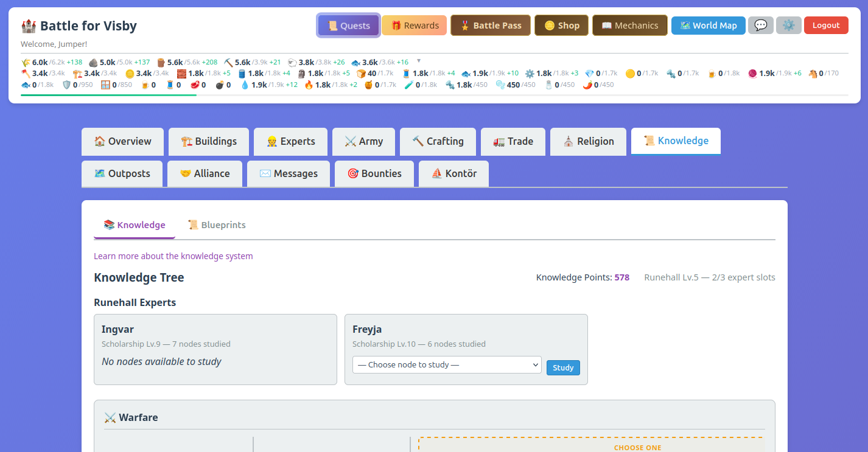This screenshot has height=452, width=868.
Task: Open the Battle Pass button
Action: (491, 26)
